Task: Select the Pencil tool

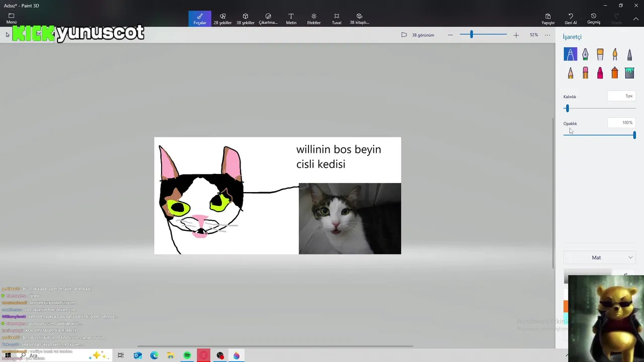Action: 571,73
